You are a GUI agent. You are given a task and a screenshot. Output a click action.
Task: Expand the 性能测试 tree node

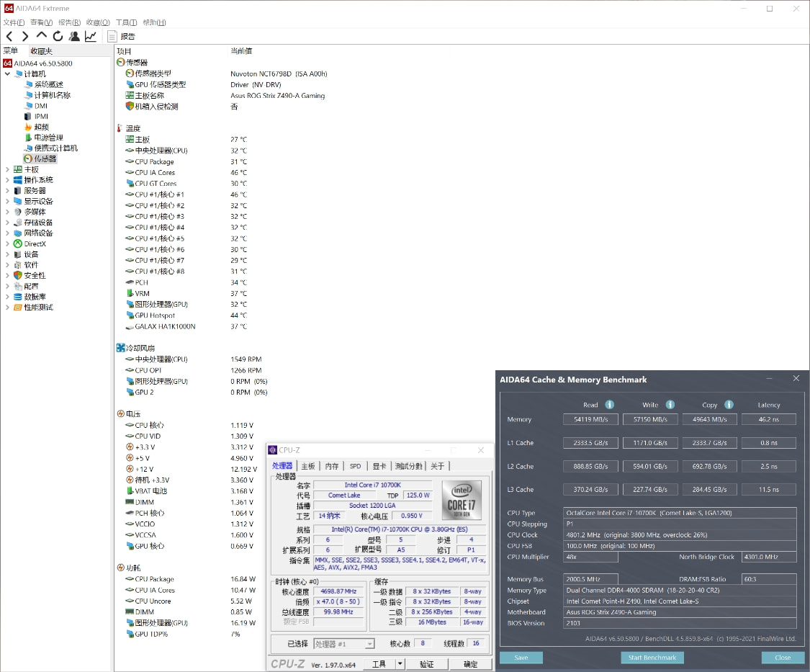tap(7, 307)
